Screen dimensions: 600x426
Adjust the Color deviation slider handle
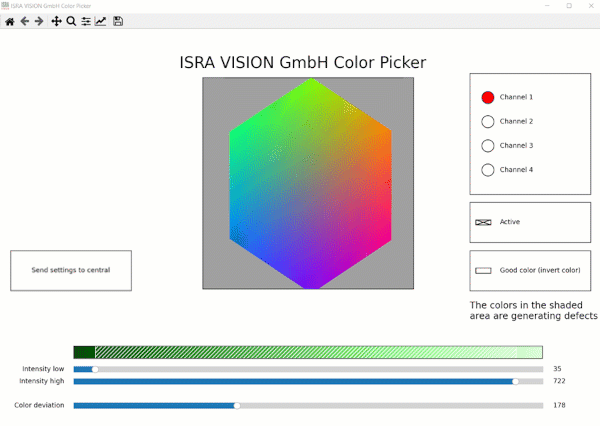coord(237,405)
